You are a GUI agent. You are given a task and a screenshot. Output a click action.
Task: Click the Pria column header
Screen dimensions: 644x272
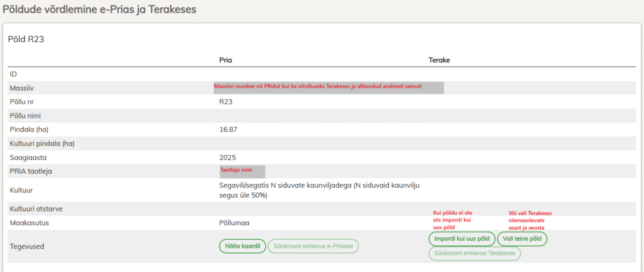click(x=226, y=60)
